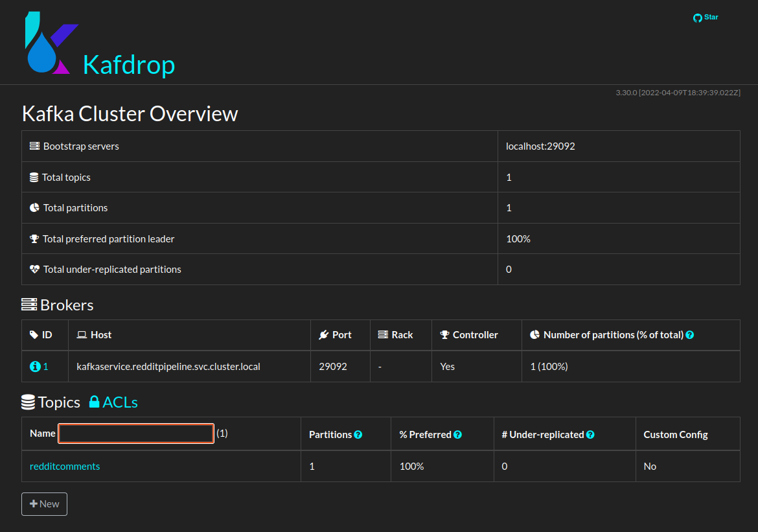Click the topic count (1) label
758x532 pixels.
tap(222, 433)
